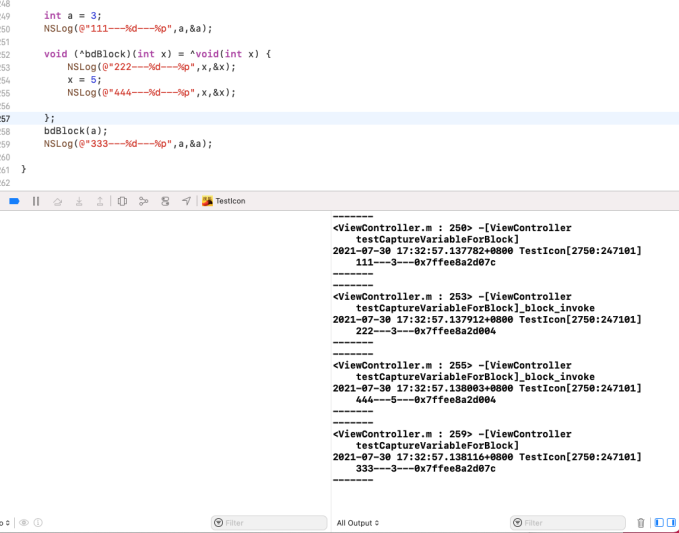Click the Step Over debug icon
679x533 pixels.
click(58, 201)
